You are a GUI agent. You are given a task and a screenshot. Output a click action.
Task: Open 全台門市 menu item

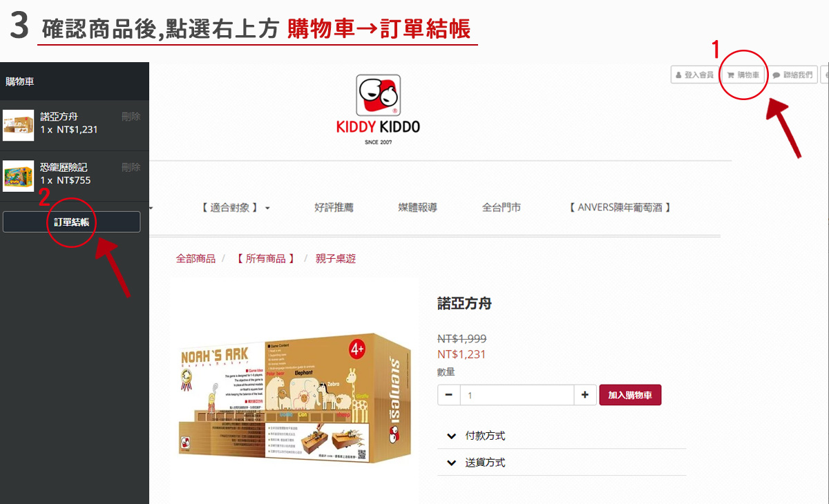pyautogui.click(x=502, y=207)
